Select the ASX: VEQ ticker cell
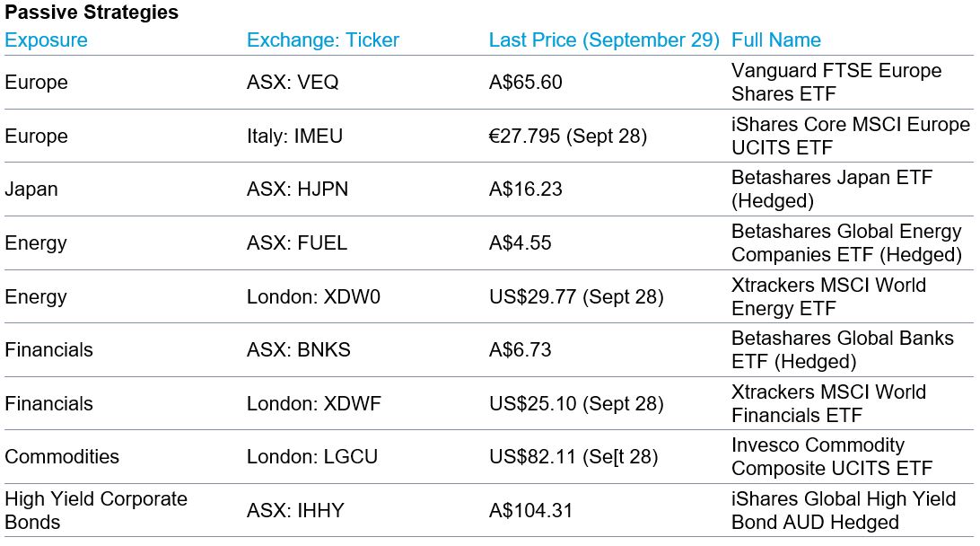The image size is (980, 546). tap(293, 83)
